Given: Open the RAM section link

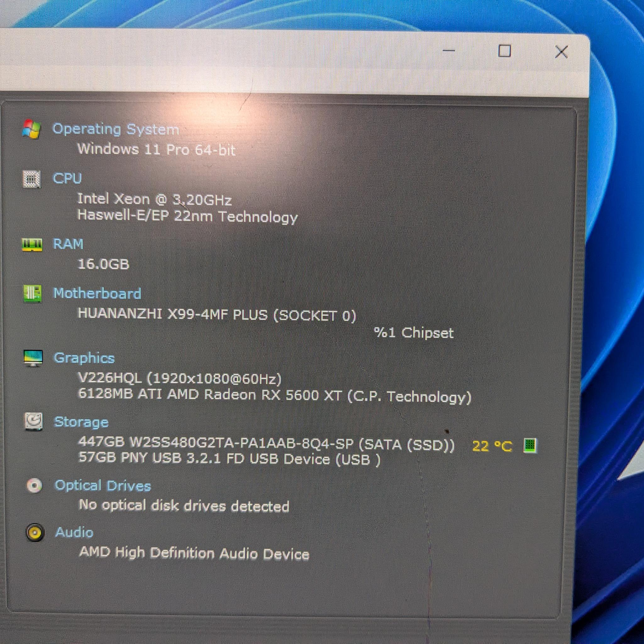Looking at the screenshot, I should coord(68,244).
